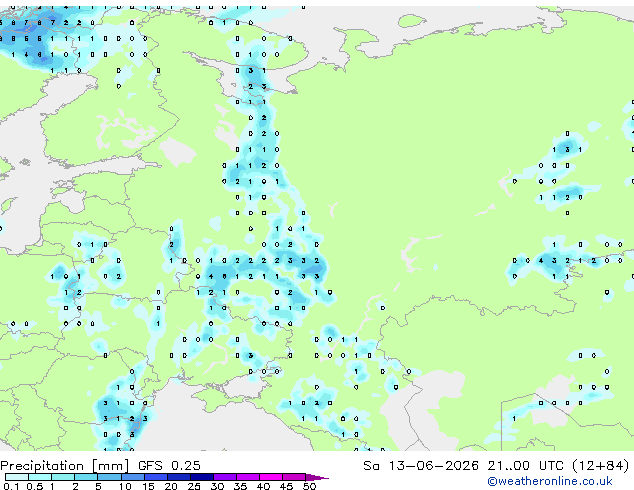
Task: Select the 40 to 45 mm magenta swatch
Action: click(271, 477)
